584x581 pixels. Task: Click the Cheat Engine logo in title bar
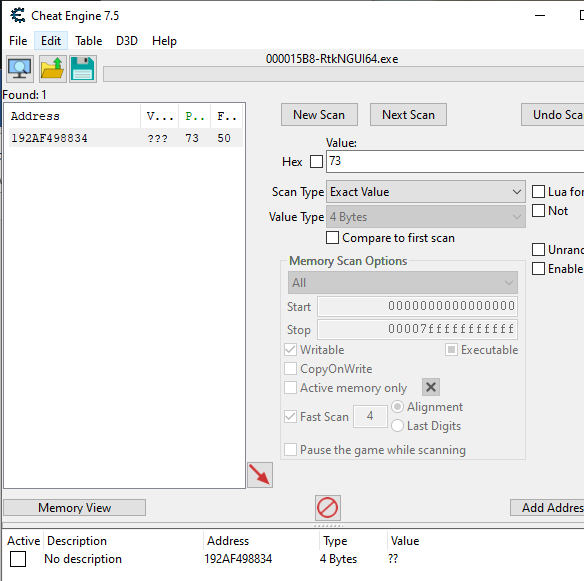point(18,15)
